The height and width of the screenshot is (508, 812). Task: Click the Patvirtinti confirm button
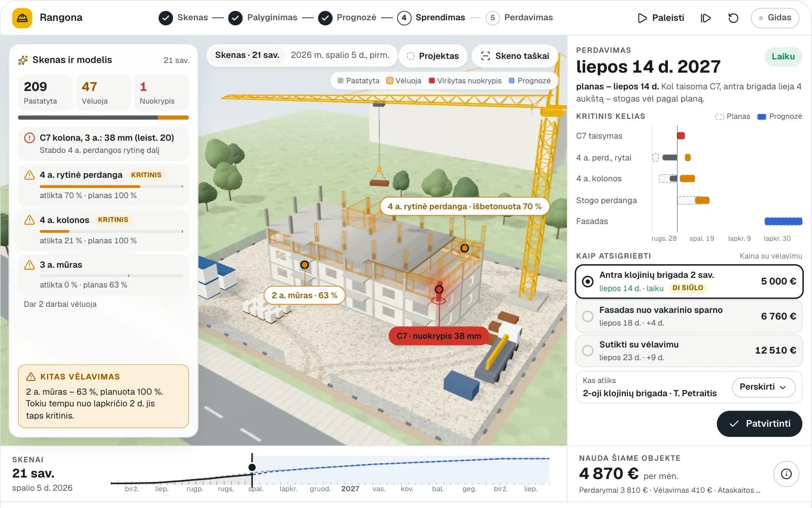[x=759, y=424]
